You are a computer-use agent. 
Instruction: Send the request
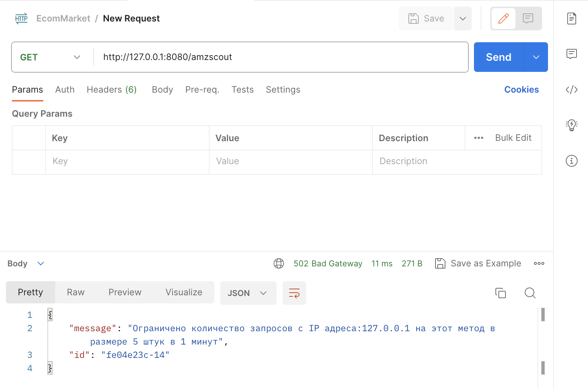click(499, 57)
